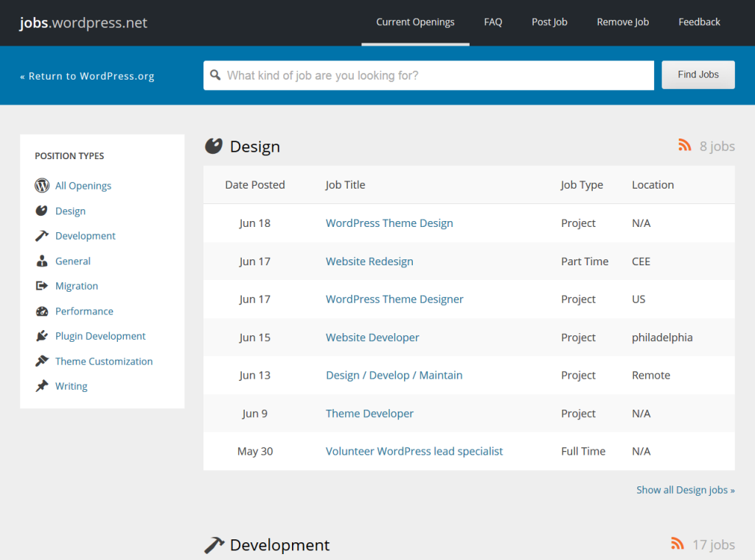This screenshot has width=755, height=560.
Task: Click the Writing pushpin icon in sidebar
Action: pos(42,386)
